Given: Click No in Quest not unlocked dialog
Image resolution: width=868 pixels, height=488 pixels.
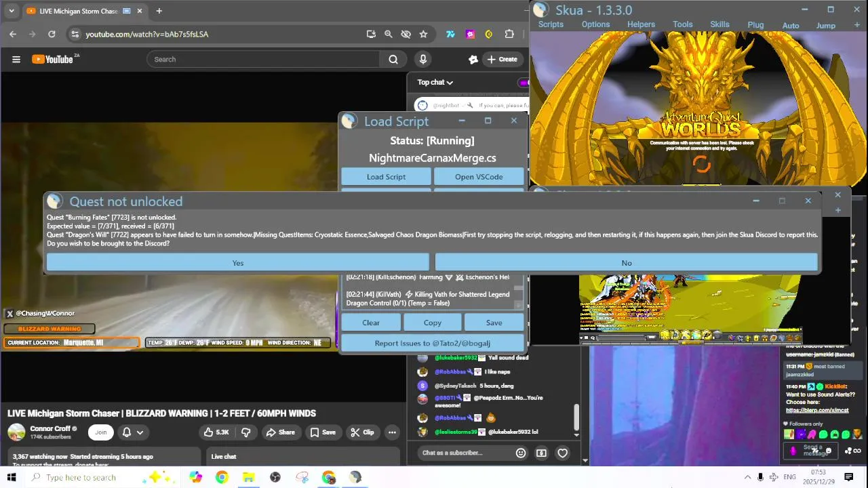Looking at the screenshot, I should tap(626, 263).
